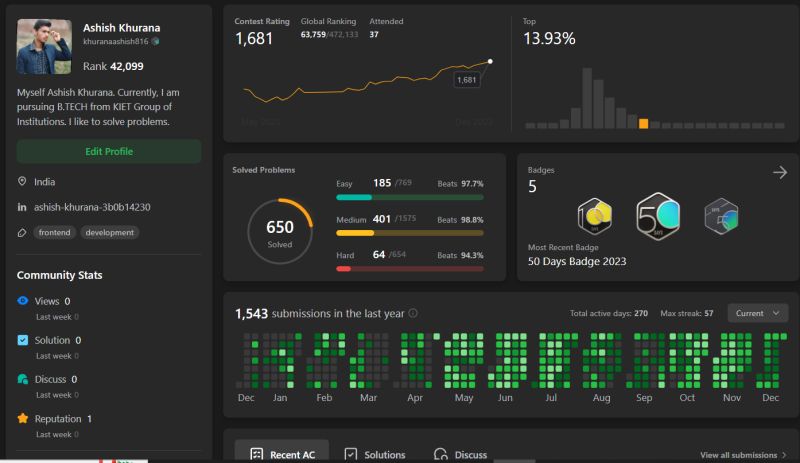Screen dimensions: 800x463
Task: Click the May label under the heatmap
Action: coord(464,398)
